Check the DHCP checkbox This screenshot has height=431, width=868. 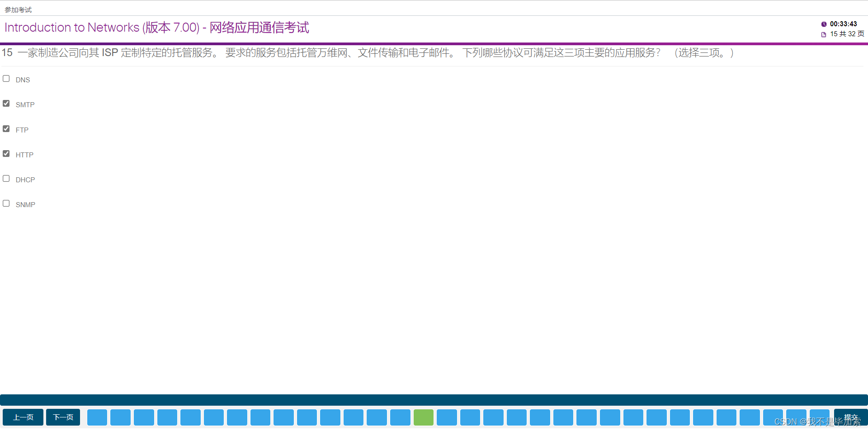6,179
